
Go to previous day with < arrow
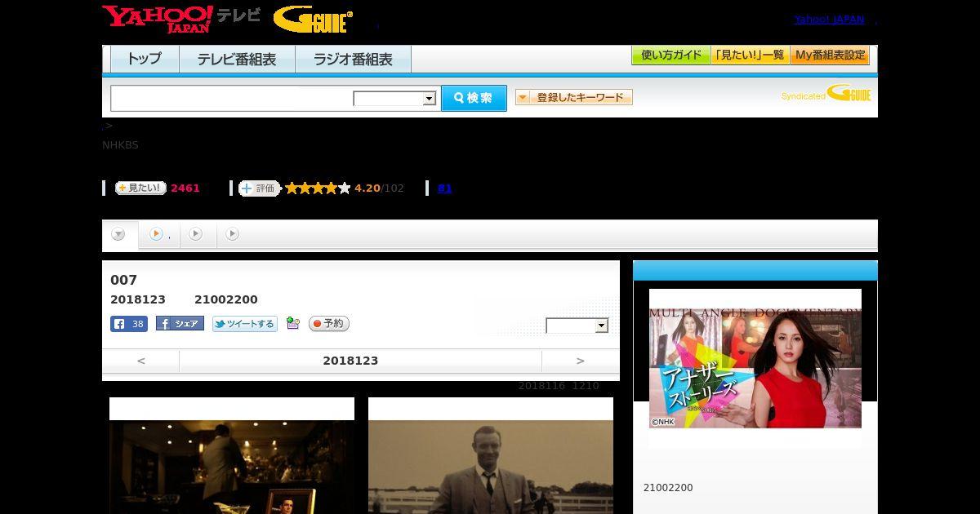point(140,361)
